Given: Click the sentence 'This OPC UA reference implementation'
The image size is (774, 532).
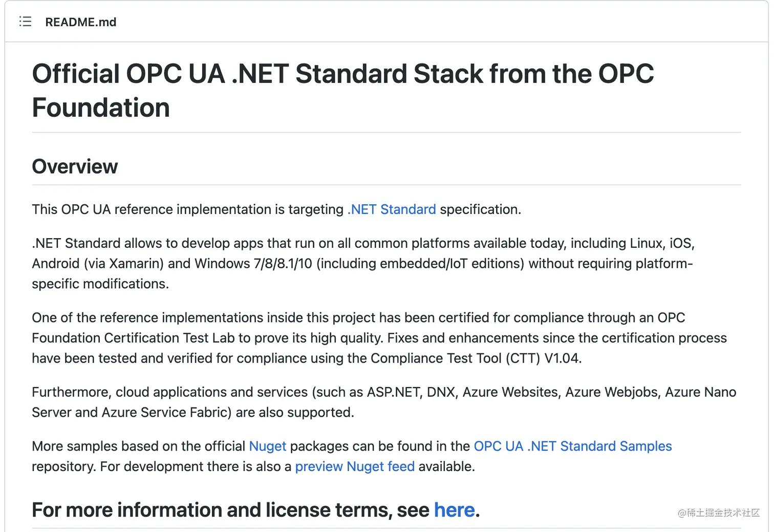Looking at the screenshot, I should tap(152, 209).
